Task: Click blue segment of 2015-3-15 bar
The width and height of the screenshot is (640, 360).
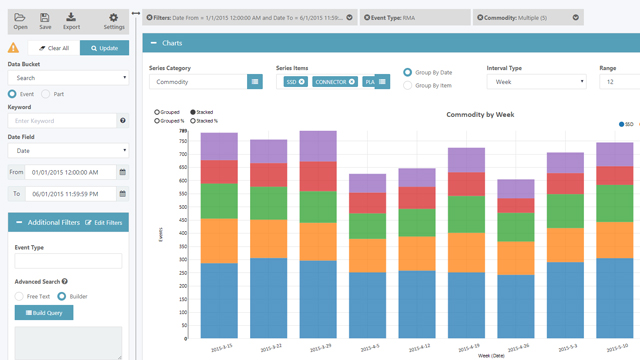Action: click(219, 300)
